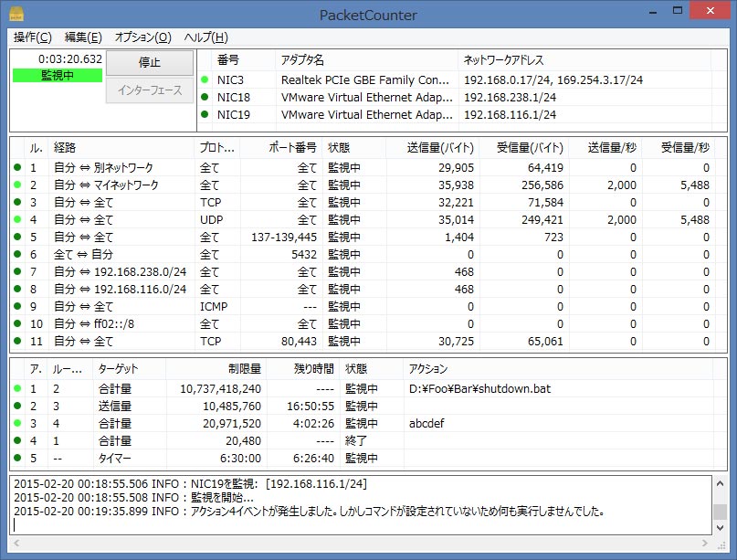Click the アダプタ名 column header

(x=366, y=59)
